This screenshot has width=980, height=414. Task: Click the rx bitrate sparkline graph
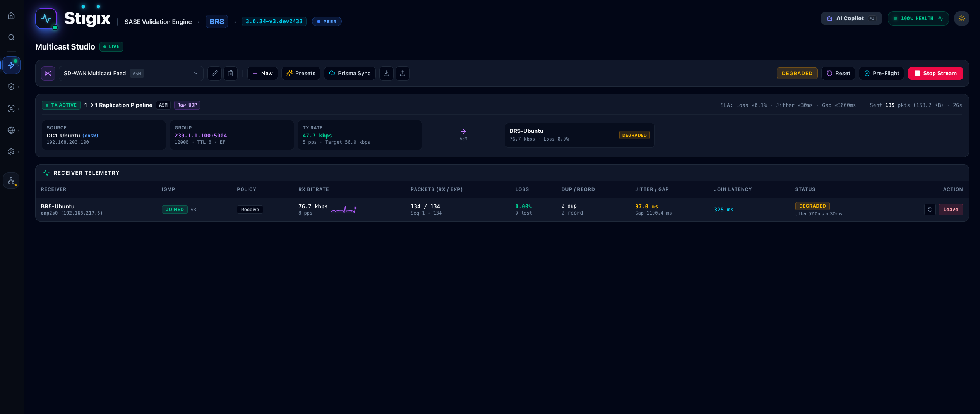pos(344,210)
